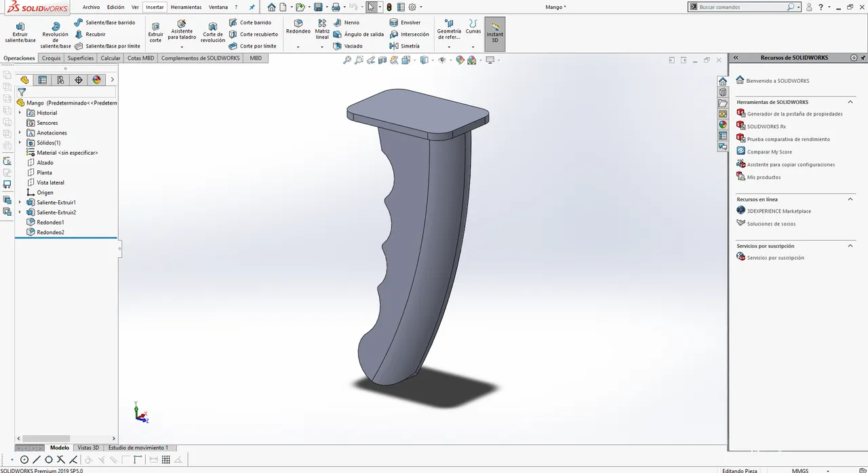The image size is (868, 473).
Task: Open the PropertyManager tab
Action: click(x=43, y=79)
